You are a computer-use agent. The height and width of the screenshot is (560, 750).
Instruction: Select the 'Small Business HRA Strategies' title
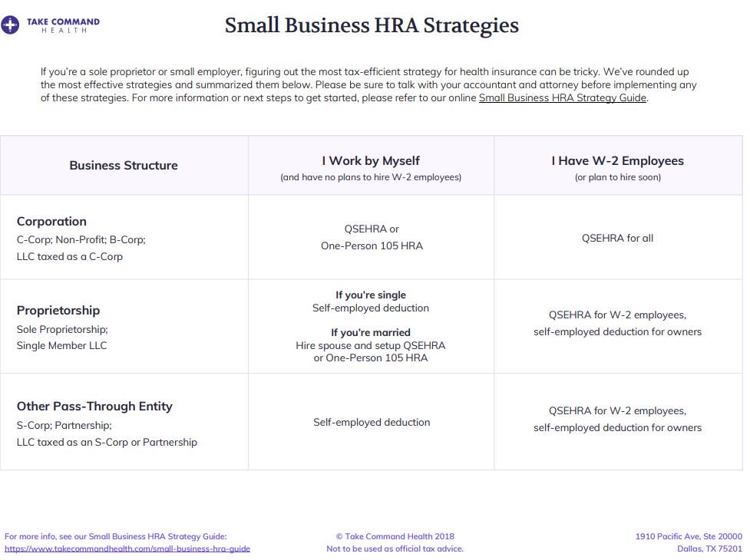(372, 25)
